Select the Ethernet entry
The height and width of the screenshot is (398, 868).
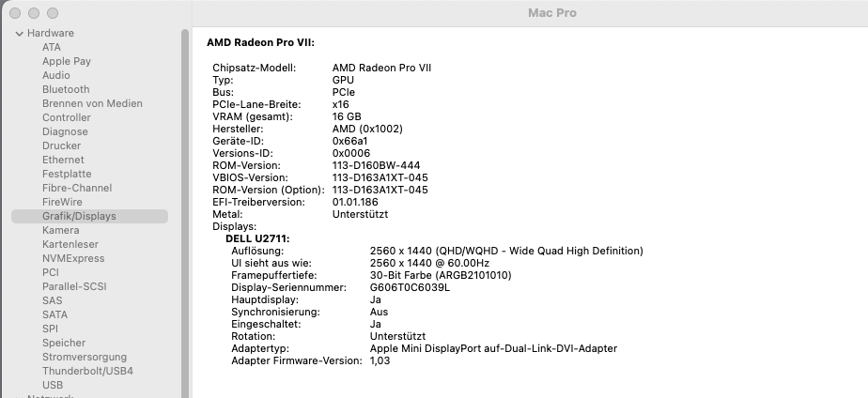pyautogui.click(x=63, y=160)
